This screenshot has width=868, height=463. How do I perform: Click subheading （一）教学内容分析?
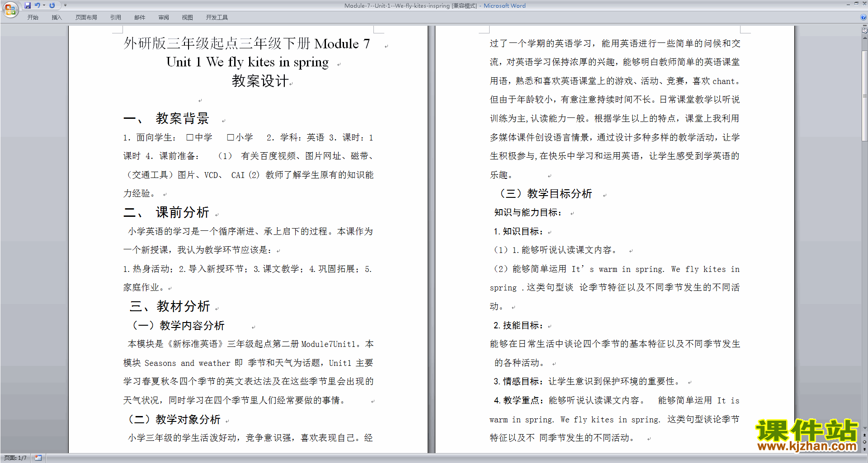coord(177,326)
